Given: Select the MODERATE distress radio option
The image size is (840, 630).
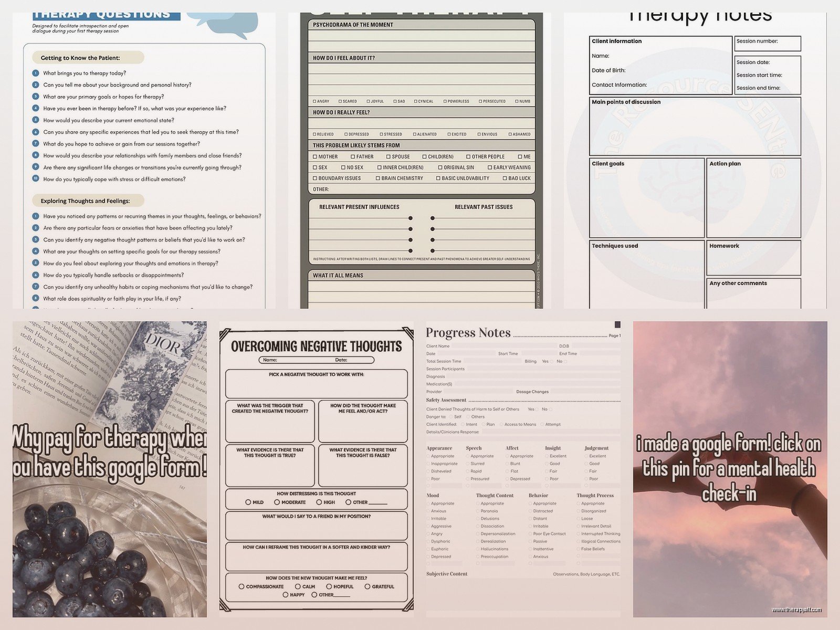Looking at the screenshot, I should coord(277,502).
